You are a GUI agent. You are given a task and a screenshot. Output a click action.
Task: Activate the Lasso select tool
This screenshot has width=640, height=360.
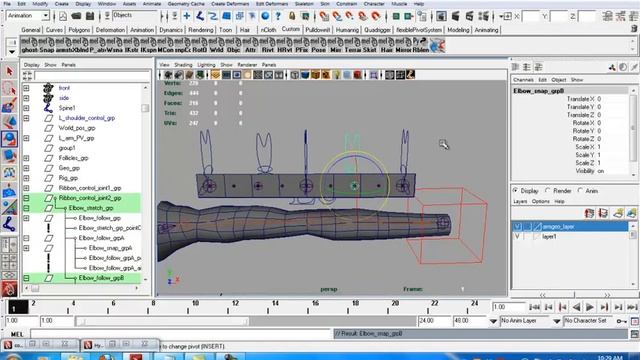click(9, 88)
